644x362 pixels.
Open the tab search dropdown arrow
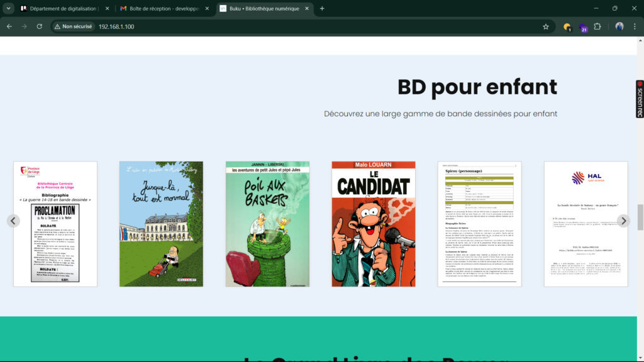tap(8, 8)
